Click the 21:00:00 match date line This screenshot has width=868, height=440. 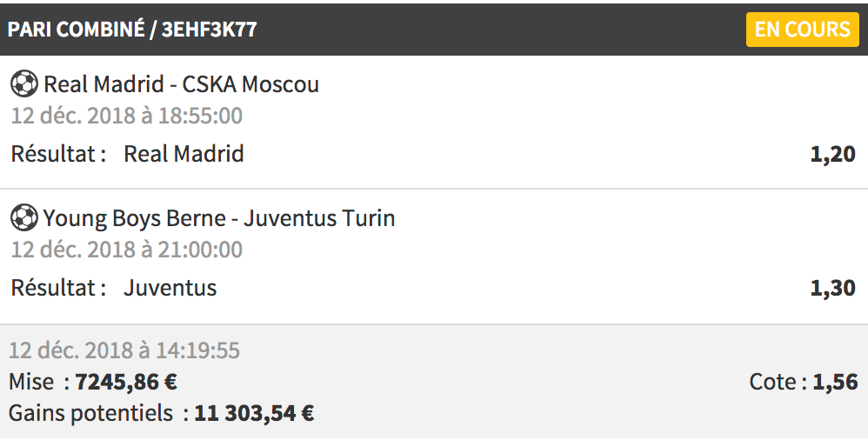tap(127, 250)
